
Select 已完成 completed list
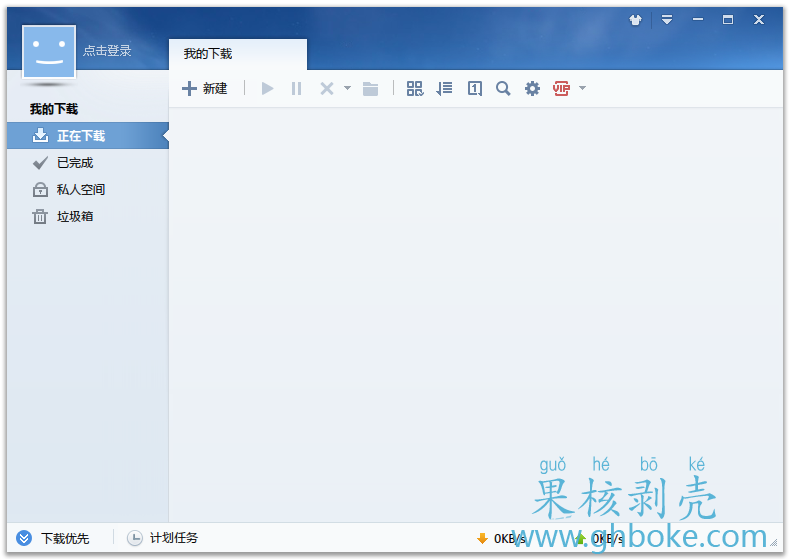[74, 163]
